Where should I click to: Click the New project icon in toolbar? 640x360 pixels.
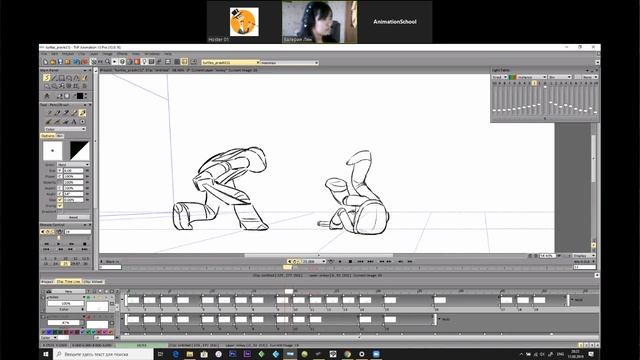[45, 62]
